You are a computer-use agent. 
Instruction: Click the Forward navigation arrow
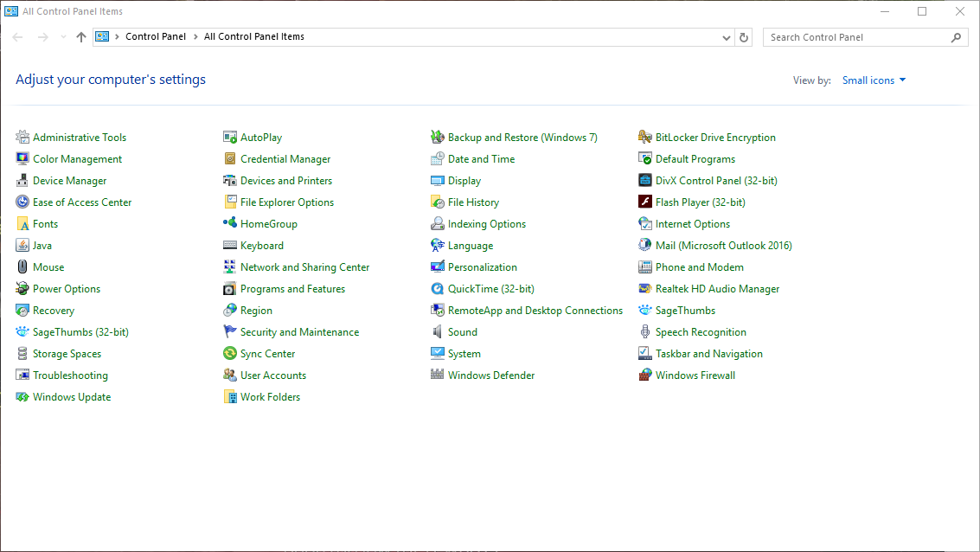tap(42, 37)
